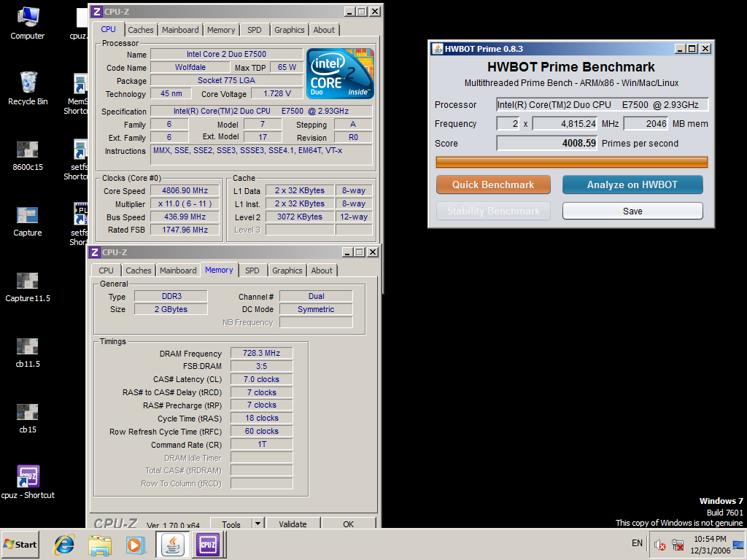Screen dimensions: 747x560
Task: Click the Intel Core 2 Duo logo
Action: [340, 74]
